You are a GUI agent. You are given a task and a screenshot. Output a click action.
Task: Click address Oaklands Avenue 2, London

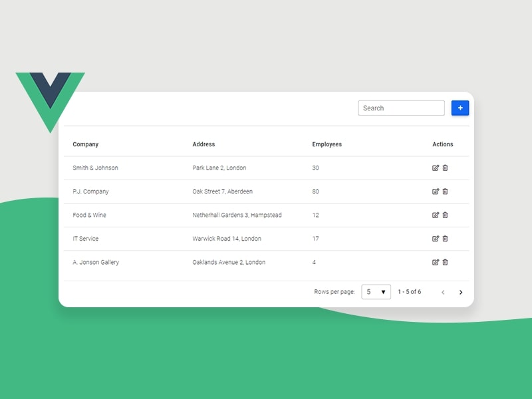(x=229, y=262)
